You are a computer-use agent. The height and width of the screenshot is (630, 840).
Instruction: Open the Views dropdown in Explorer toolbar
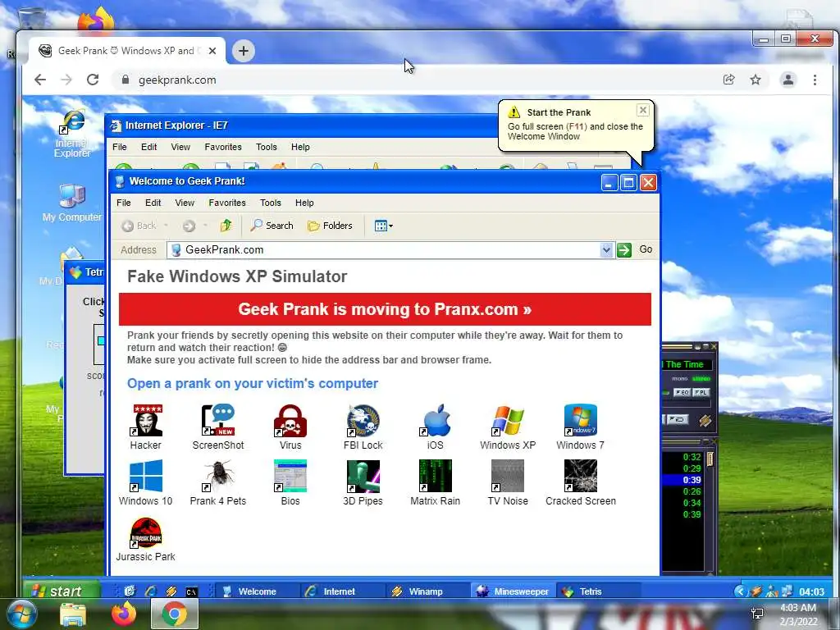pyautogui.click(x=384, y=226)
